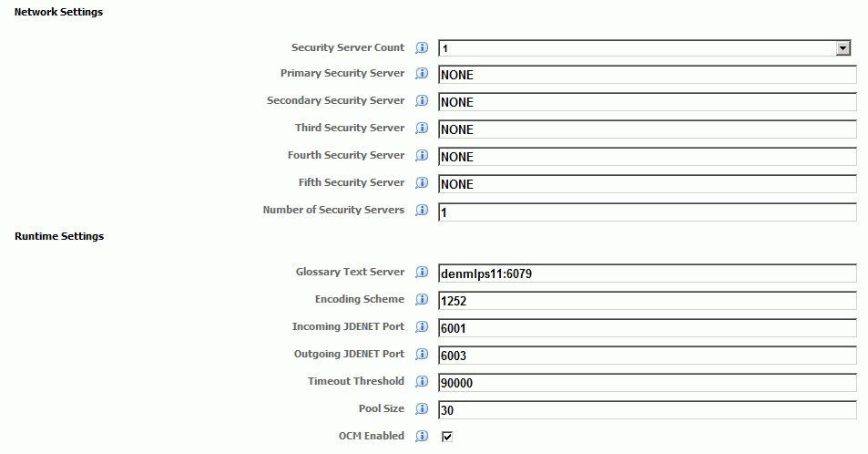868x454 pixels.
Task: Focus the Glossary Text Server input
Action: click(x=647, y=273)
